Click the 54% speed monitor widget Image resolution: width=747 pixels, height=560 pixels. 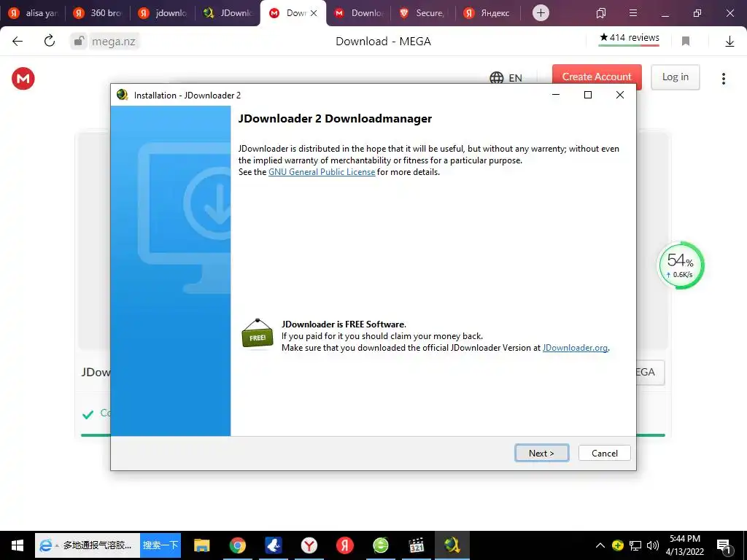(x=681, y=265)
